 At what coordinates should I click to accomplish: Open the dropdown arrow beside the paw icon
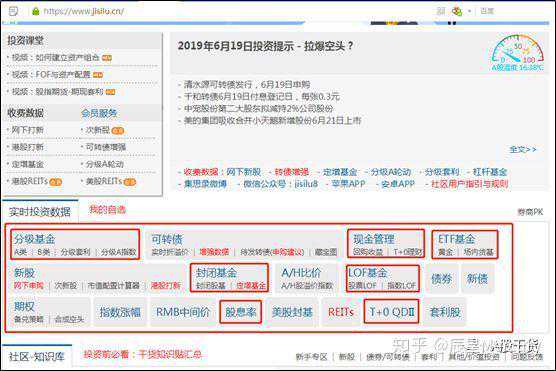coord(469,11)
